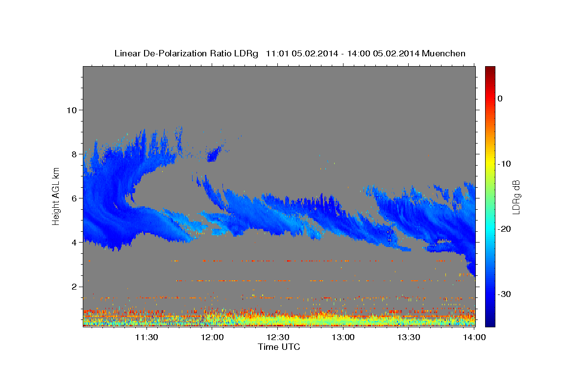Screen dimensions: 588x392
Task: Click the height tick label 4
Action: pos(74,242)
